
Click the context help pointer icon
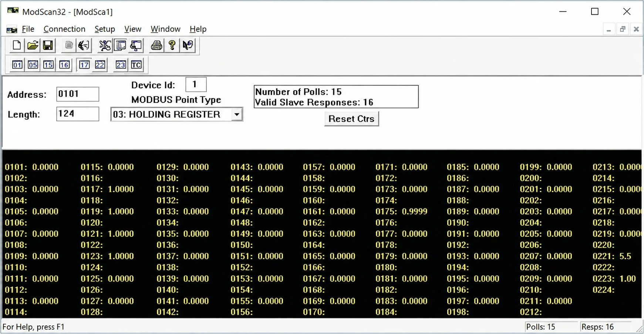[188, 45]
